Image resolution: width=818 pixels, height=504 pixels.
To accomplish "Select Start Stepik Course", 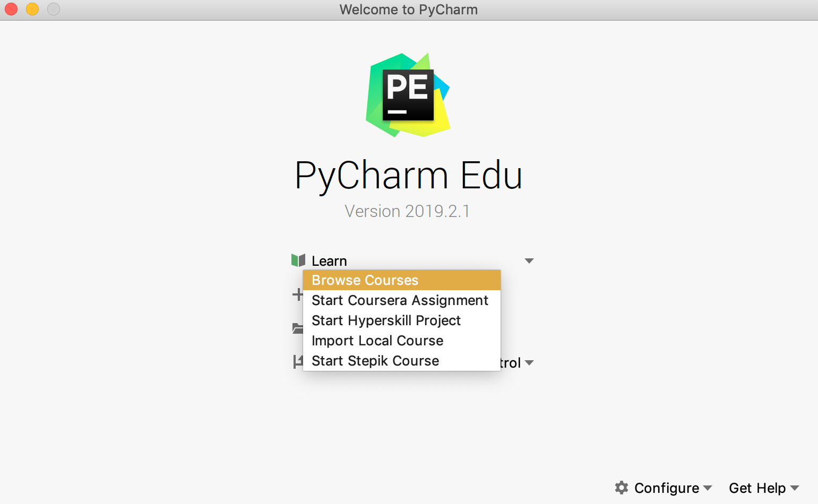I will click(x=375, y=361).
